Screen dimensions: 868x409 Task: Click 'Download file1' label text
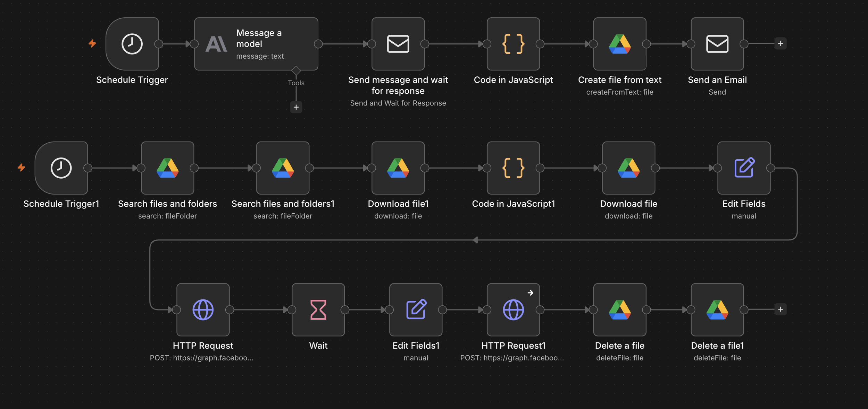[398, 204]
